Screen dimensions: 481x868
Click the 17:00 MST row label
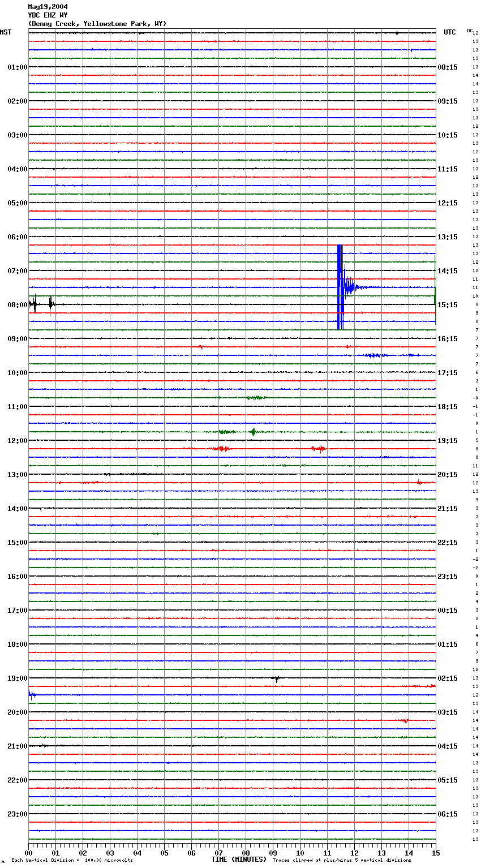point(18,611)
